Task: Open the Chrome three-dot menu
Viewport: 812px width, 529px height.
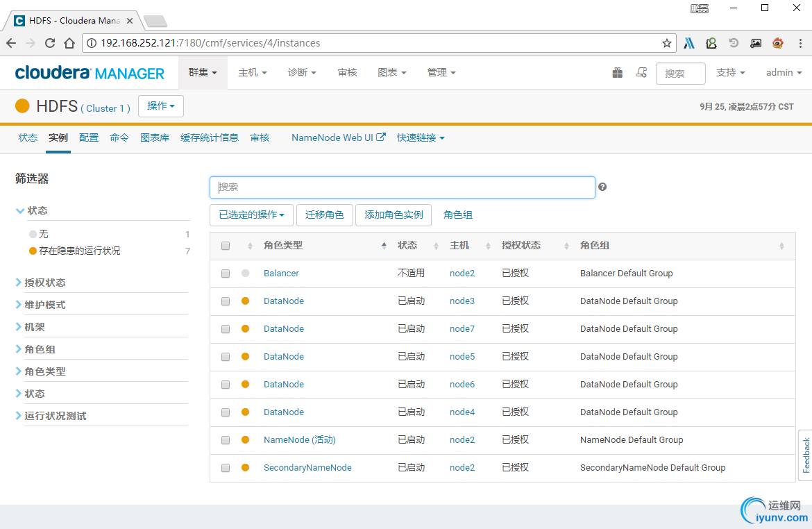Action: tap(800, 43)
